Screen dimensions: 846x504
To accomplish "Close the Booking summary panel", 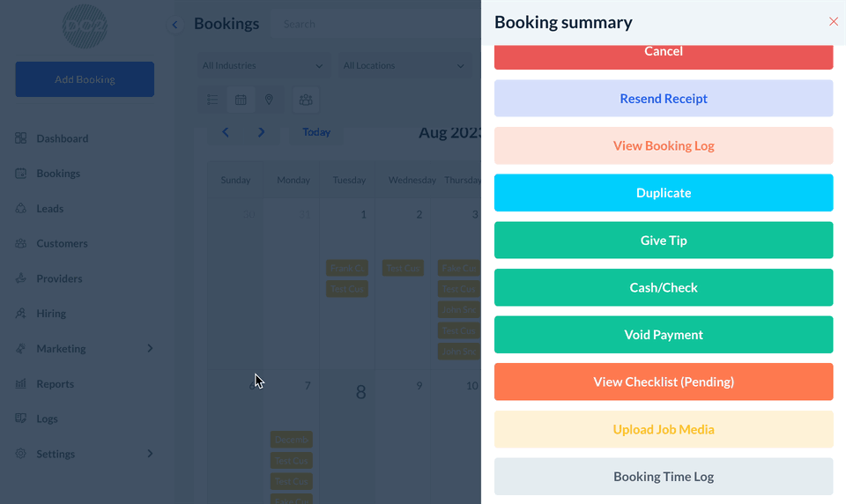I will [x=833, y=21].
